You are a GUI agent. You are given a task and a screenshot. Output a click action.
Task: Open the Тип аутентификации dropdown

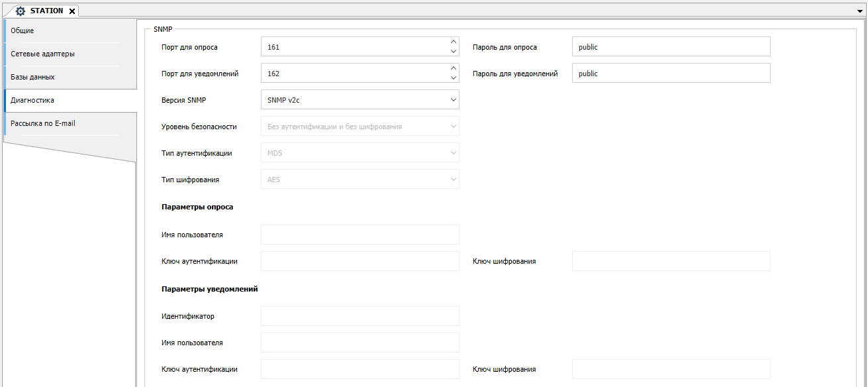[454, 152]
